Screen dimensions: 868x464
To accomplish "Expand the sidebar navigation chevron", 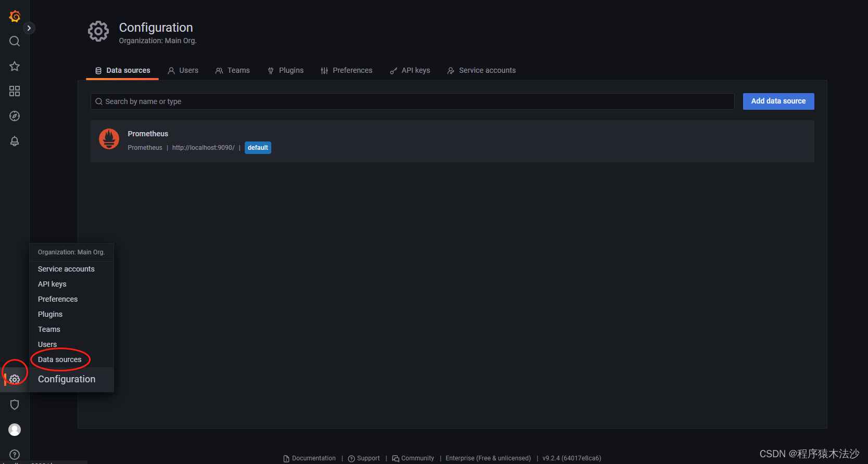I will pyautogui.click(x=29, y=28).
